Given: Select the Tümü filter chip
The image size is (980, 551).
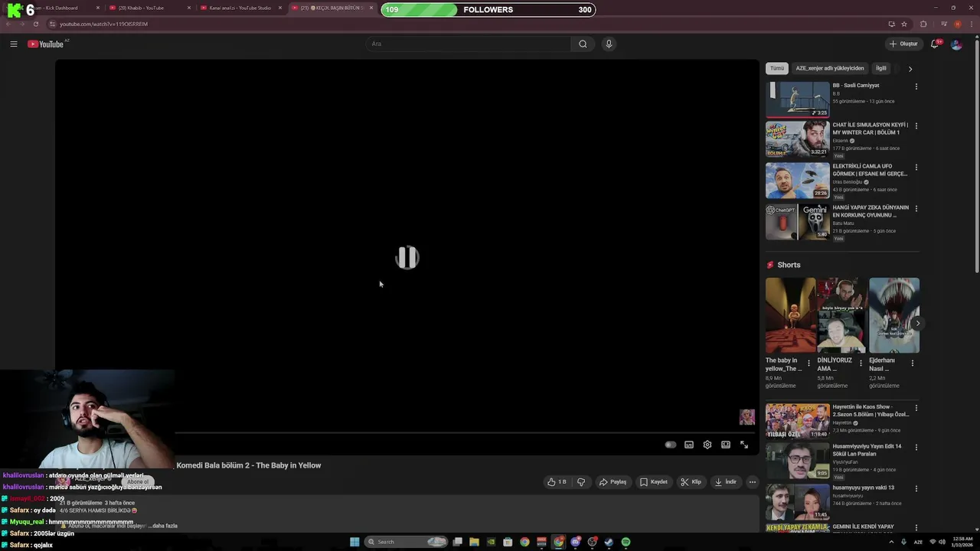Looking at the screenshot, I should coord(777,68).
